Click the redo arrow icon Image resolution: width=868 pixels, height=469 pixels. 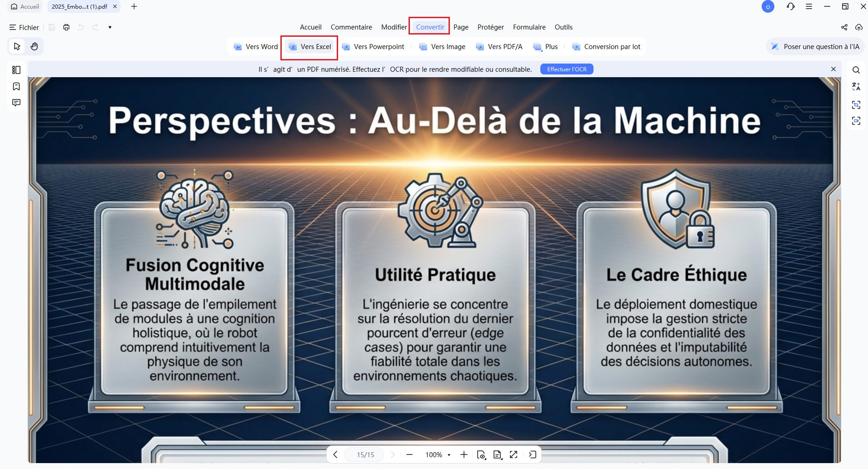pos(95,27)
